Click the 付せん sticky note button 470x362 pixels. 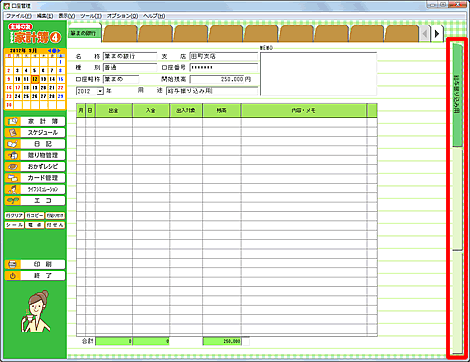coord(55,225)
